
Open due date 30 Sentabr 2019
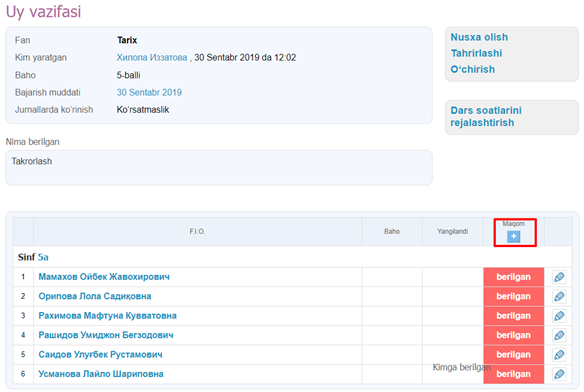pyautogui.click(x=149, y=92)
